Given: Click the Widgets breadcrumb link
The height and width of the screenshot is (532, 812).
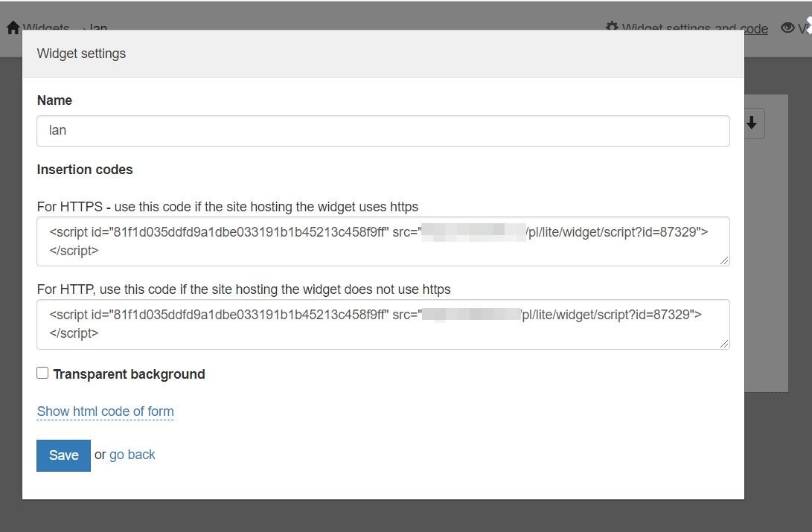Looking at the screenshot, I should 45,26.
